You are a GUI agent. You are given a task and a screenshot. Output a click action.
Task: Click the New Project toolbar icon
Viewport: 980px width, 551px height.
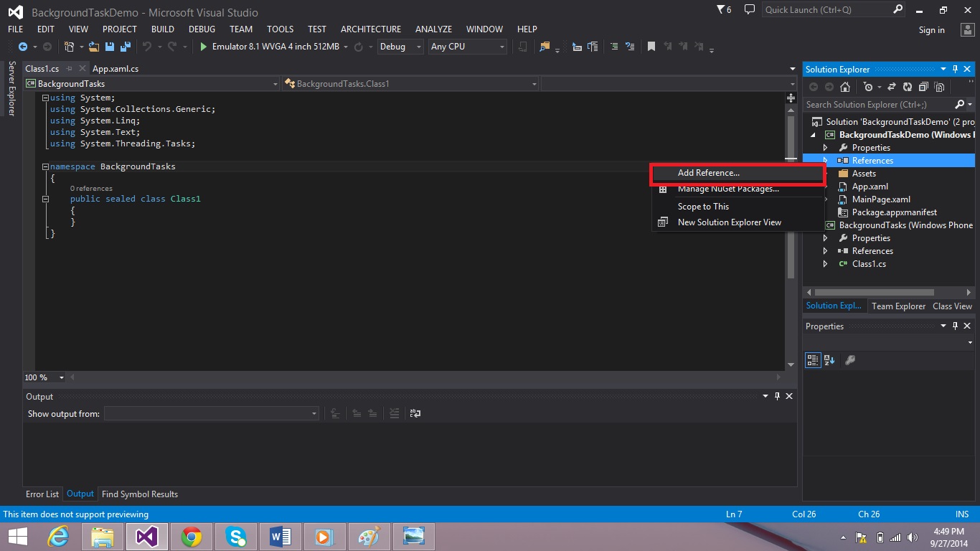(x=69, y=47)
